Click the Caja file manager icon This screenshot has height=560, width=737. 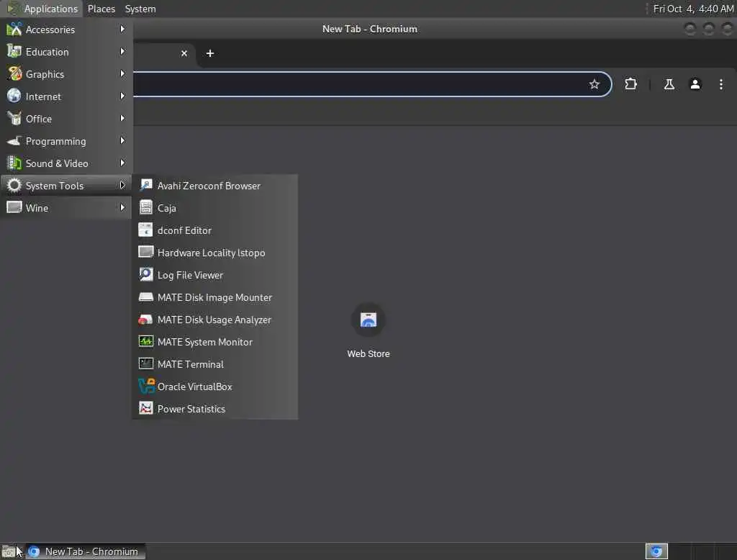click(x=145, y=207)
